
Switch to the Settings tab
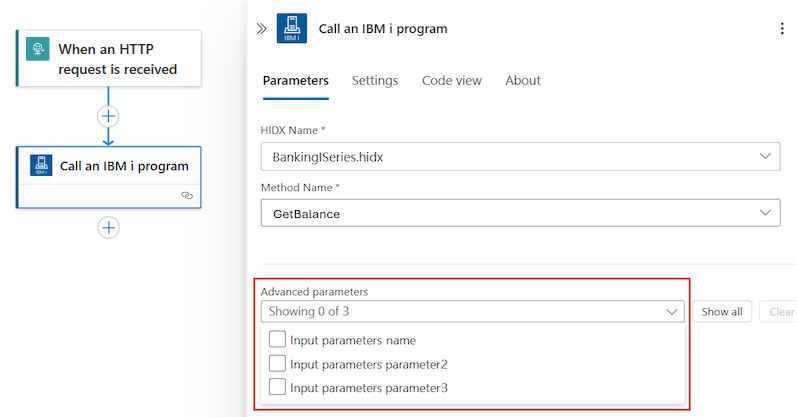point(375,81)
